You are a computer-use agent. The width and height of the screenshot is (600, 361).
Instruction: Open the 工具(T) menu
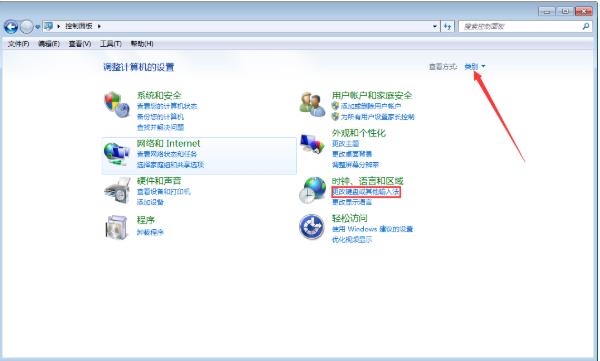[x=111, y=44]
